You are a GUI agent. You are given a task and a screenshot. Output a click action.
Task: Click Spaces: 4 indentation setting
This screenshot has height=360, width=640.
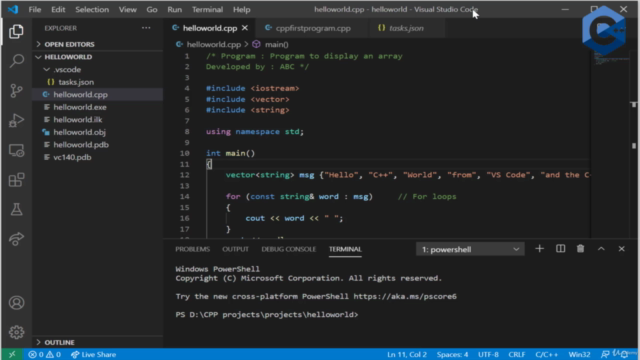tap(452, 354)
